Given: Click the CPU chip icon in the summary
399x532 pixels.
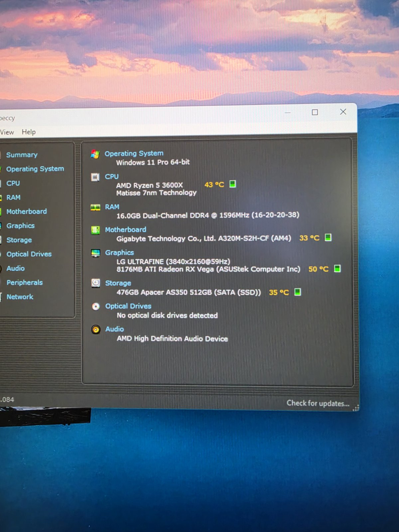Looking at the screenshot, I should pos(95,177).
